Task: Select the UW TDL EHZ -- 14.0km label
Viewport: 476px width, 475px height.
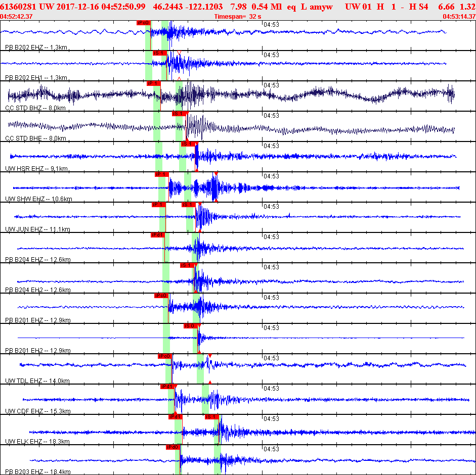Action: 37,381
